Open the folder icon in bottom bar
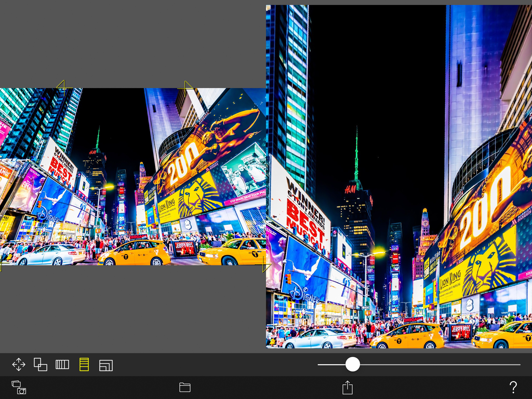 pos(185,387)
